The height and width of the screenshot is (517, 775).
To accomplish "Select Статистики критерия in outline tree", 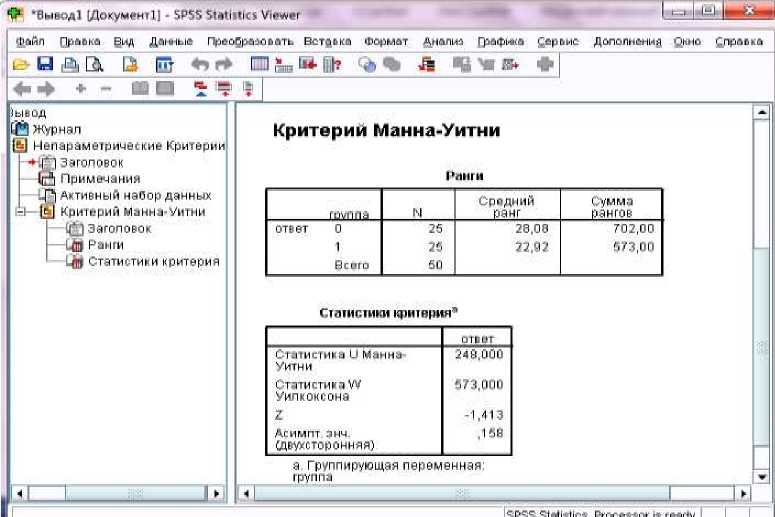I will 154,262.
